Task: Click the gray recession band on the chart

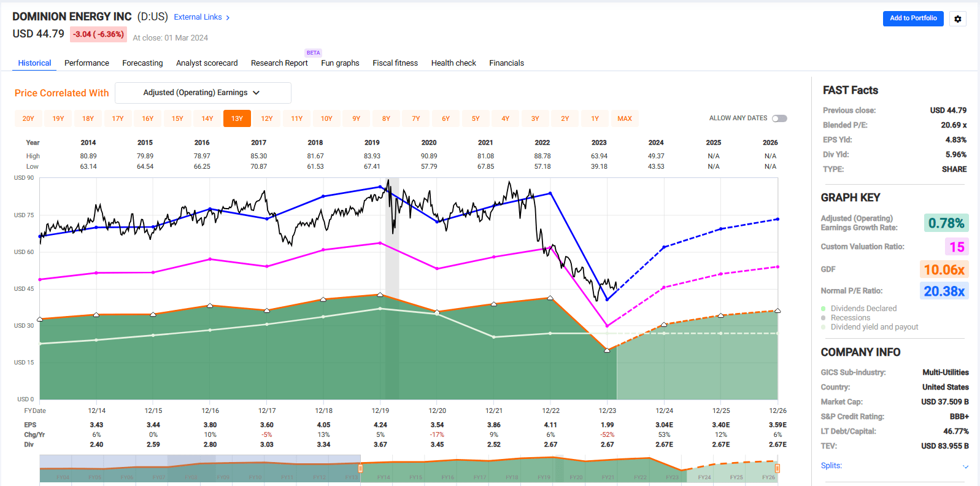Action: click(x=392, y=288)
